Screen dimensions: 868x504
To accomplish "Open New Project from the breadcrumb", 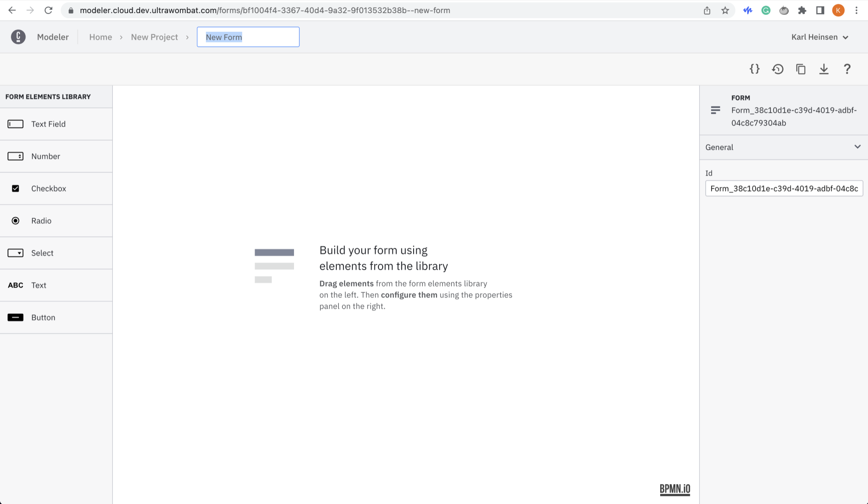I will 154,37.
